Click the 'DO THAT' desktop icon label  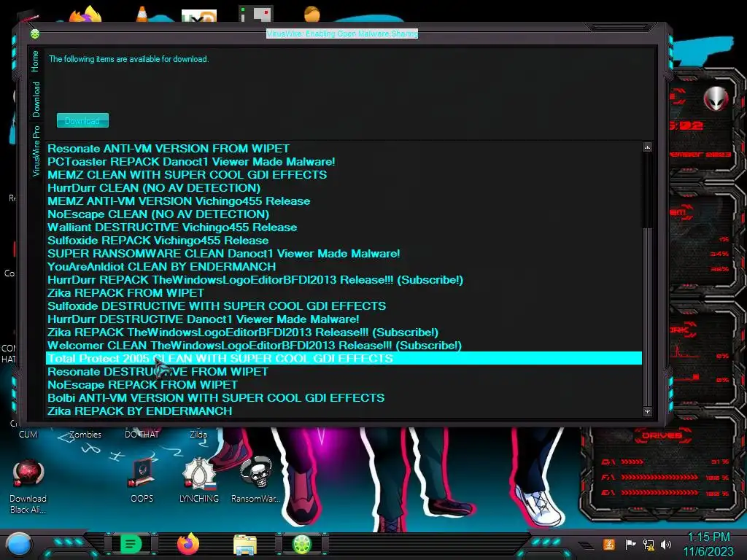pos(142,435)
